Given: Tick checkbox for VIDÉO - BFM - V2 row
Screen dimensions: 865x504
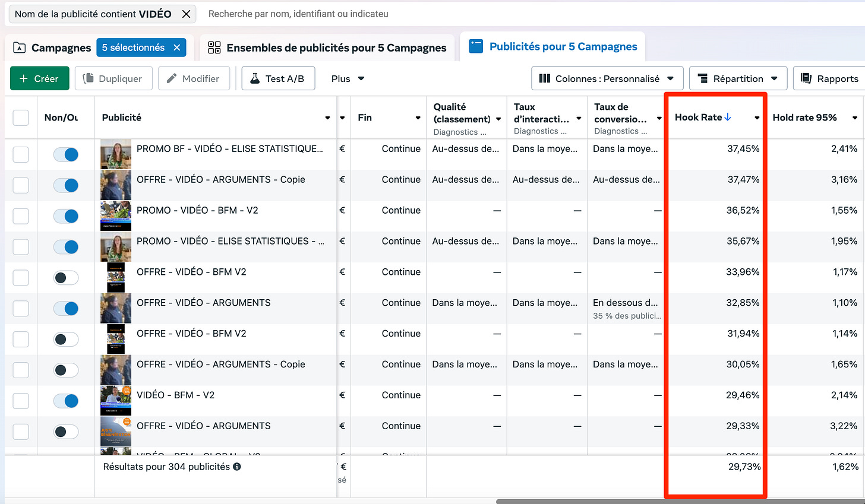Looking at the screenshot, I should point(21,401).
